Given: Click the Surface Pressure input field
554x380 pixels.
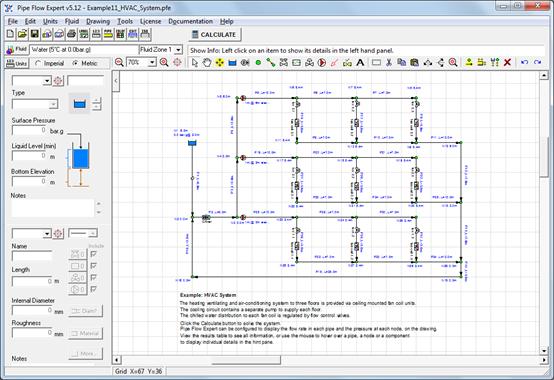Looking at the screenshot, I should 29,130.
